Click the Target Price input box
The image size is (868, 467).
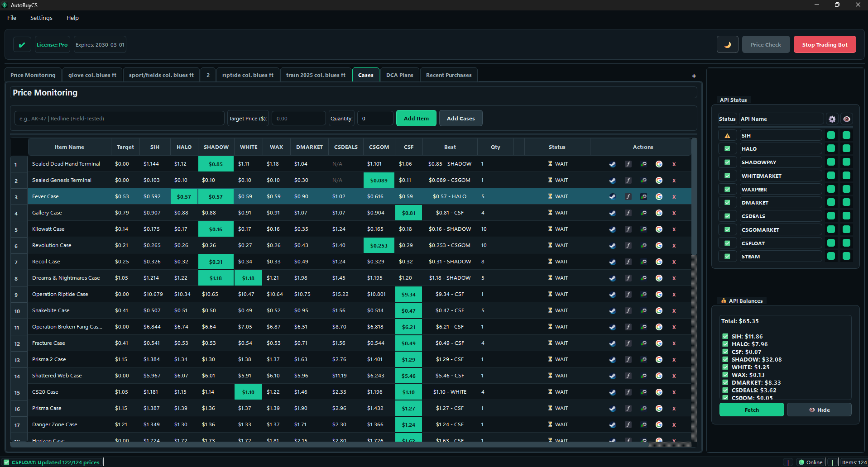[x=298, y=118]
